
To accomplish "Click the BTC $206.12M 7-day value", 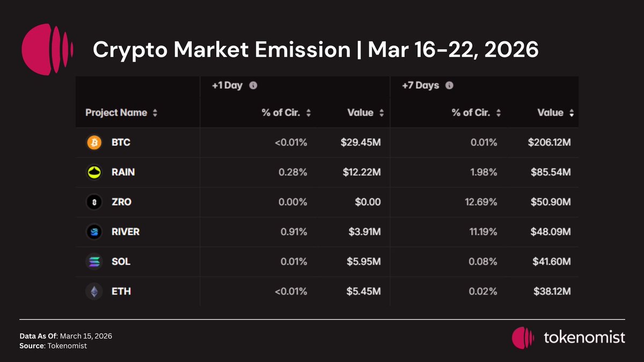I will (x=549, y=143).
